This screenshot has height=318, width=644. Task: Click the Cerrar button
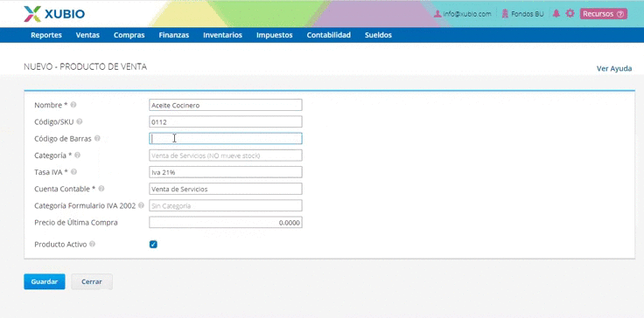coord(92,282)
